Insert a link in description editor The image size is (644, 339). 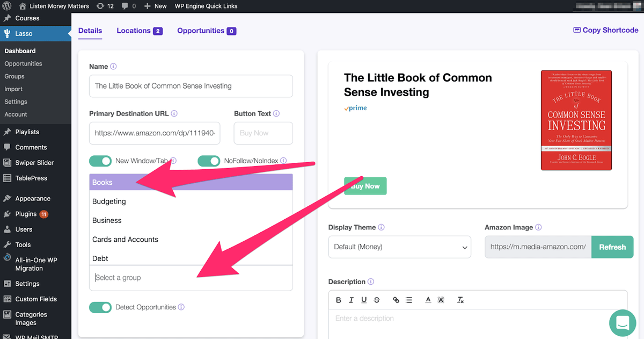(396, 300)
